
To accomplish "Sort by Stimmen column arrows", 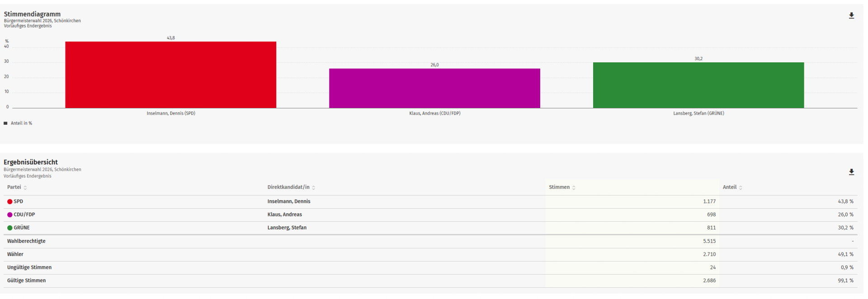I will (574, 187).
